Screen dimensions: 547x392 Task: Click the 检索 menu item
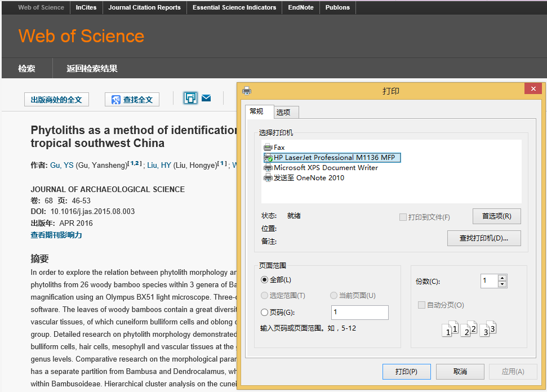(x=27, y=68)
